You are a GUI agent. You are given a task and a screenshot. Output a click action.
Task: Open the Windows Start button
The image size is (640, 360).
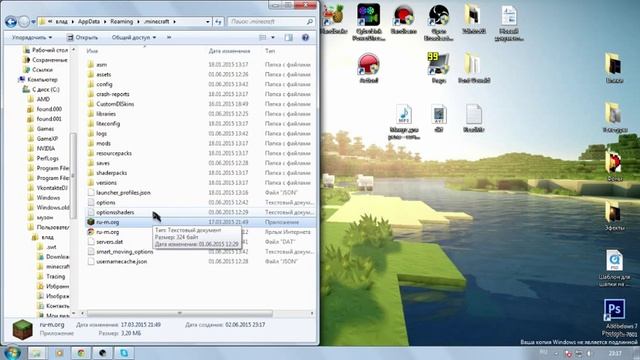pyautogui.click(x=11, y=353)
